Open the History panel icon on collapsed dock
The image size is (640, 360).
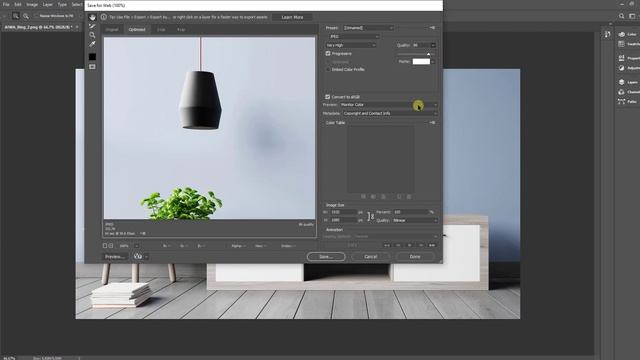(x=608, y=34)
